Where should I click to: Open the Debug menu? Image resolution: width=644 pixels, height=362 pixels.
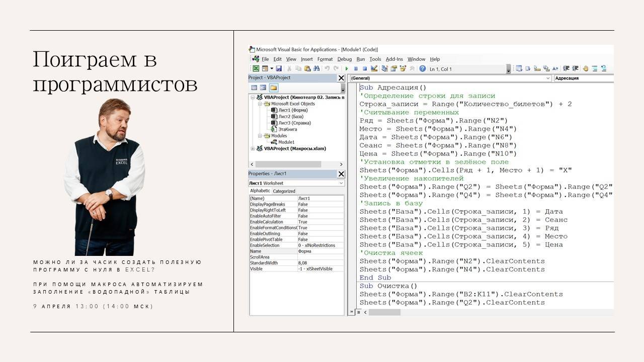(x=344, y=59)
